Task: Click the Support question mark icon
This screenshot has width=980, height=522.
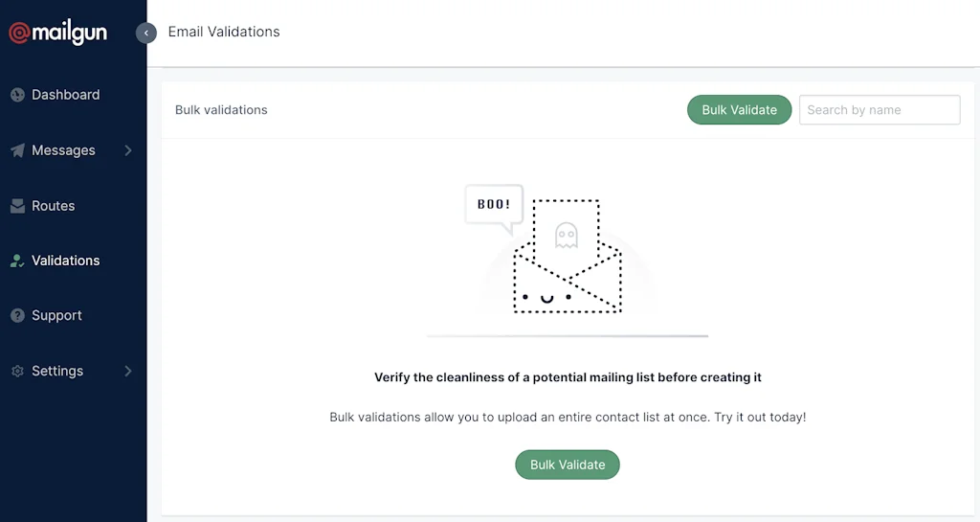Action: (x=17, y=315)
